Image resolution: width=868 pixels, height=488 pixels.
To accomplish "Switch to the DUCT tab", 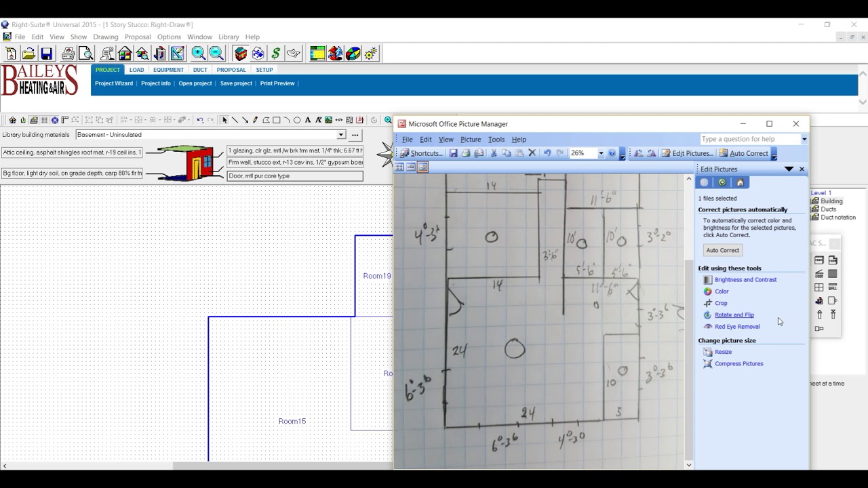I will (200, 70).
